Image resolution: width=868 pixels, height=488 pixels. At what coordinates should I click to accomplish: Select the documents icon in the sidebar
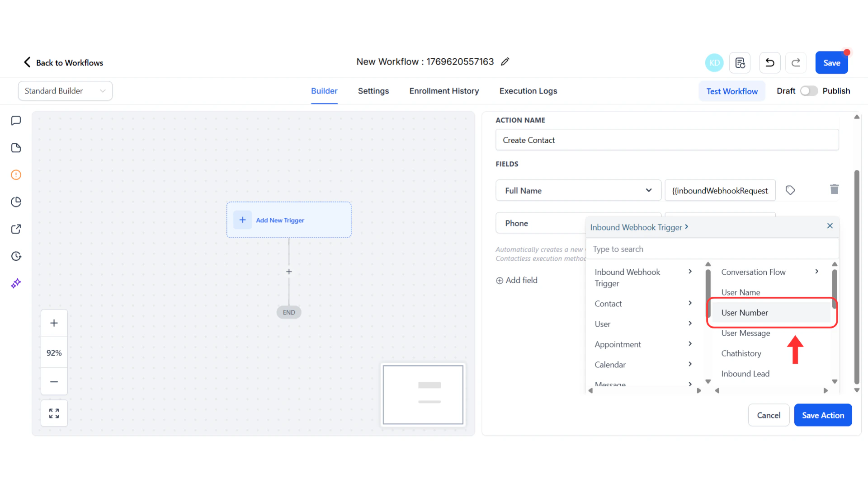point(16,148)
